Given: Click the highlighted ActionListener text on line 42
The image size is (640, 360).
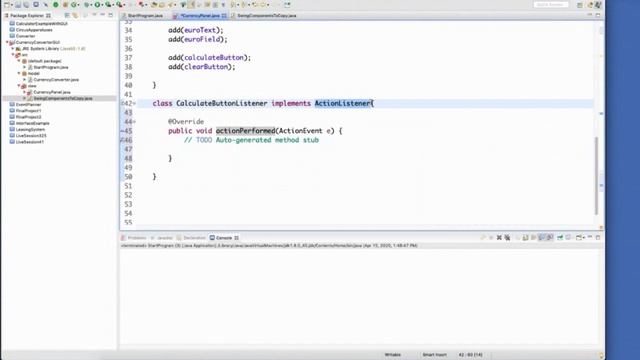Looking at the screenshot, I should tap(343, 103).
